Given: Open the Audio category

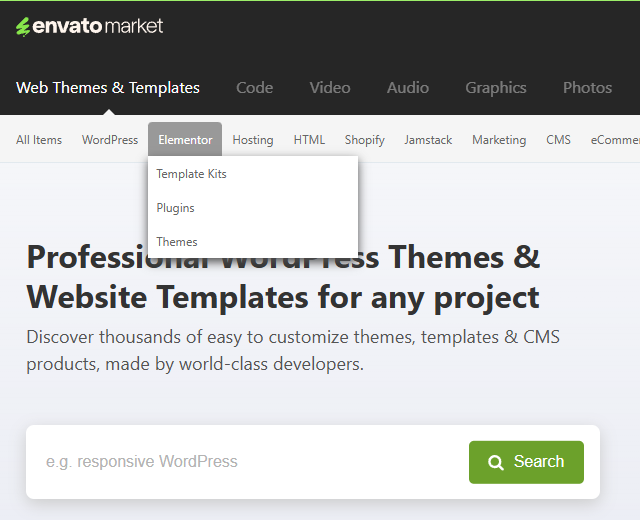Looking at the screenshot, I should 408,88.
